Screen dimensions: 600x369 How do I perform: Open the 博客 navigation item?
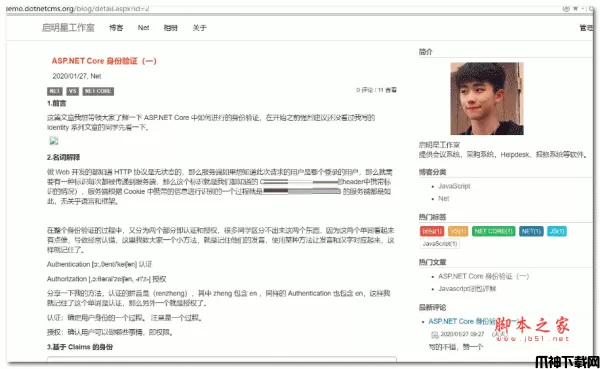[x=116, y=28]
